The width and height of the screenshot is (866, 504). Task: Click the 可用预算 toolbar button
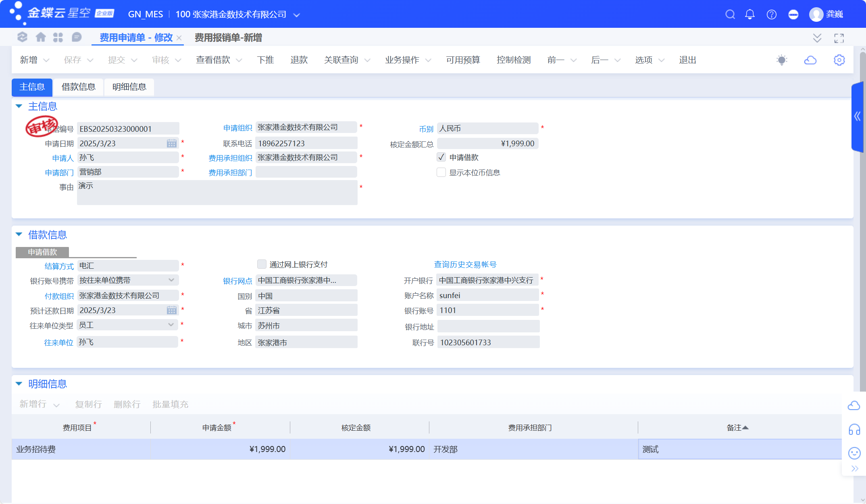(x=463, y=60)
